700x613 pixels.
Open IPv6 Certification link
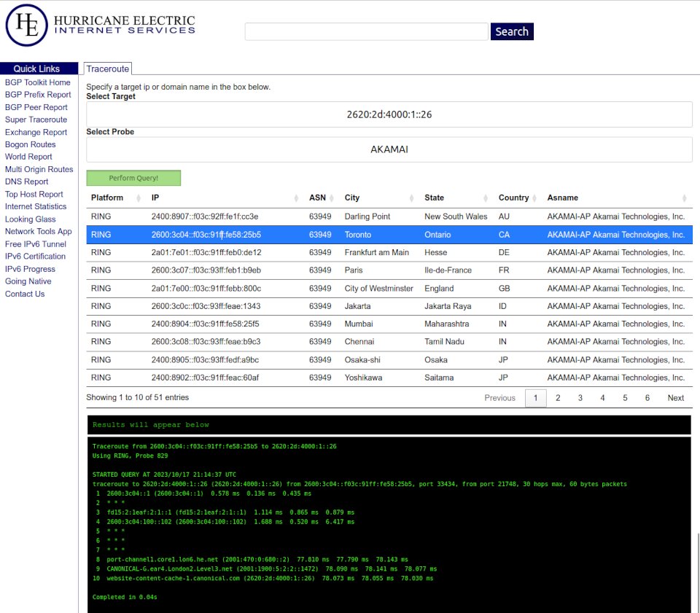[x=35, y=257]
